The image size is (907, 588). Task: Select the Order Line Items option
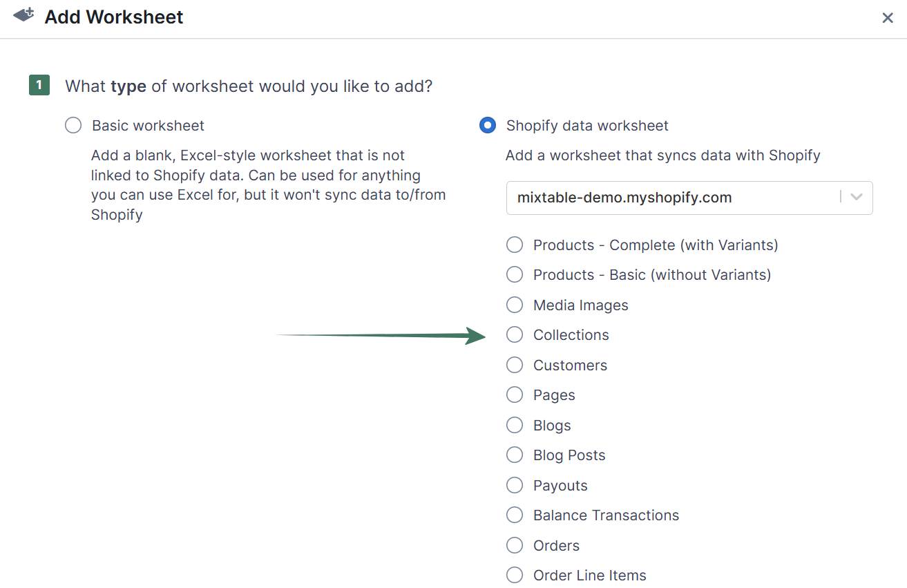pyautogui.click(x=515, y=575)
